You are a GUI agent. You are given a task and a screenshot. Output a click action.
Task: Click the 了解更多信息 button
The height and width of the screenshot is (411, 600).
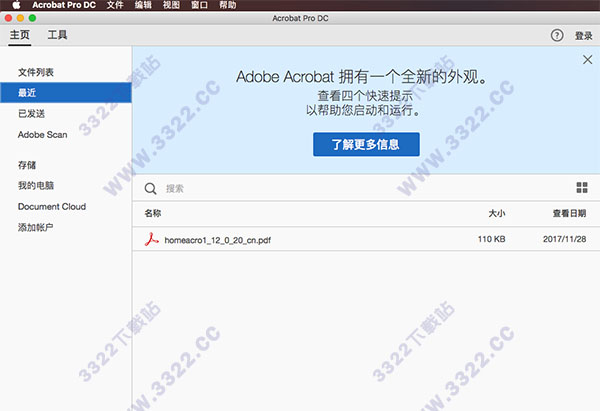click(x=366, y=144)
